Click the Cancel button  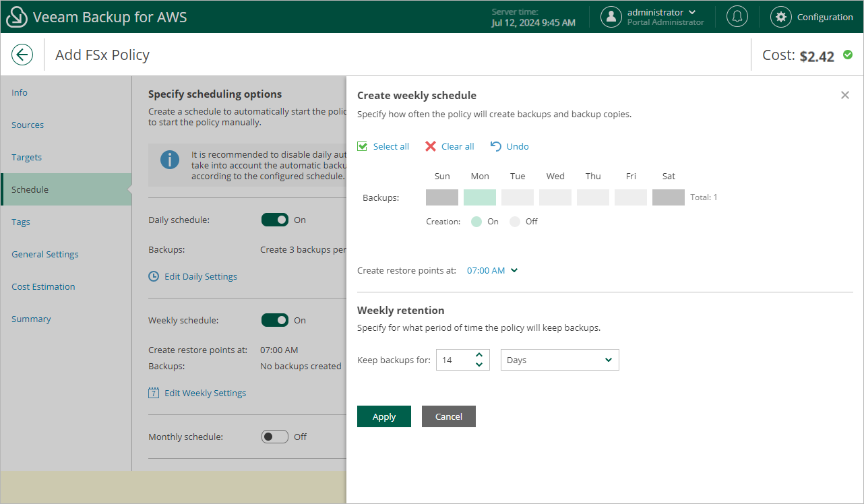pos(449,416)
